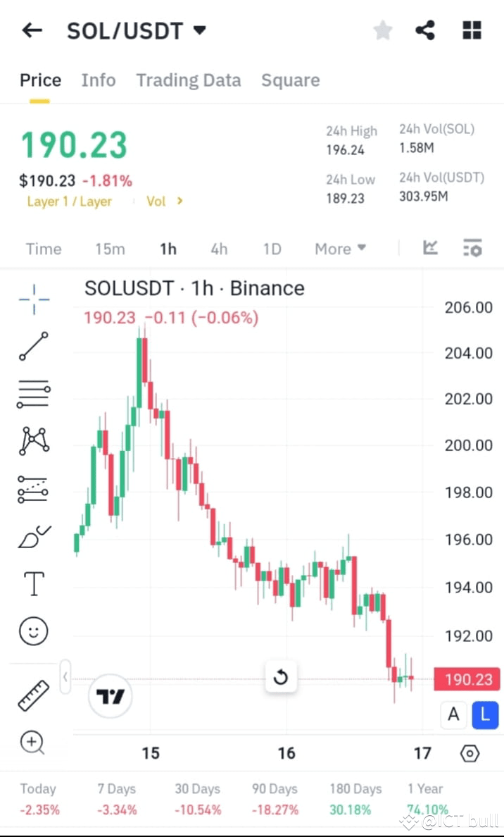This screenshot has width=504, height=837.
Task: Select the trend line drawing tool
Action: (32, 347)
